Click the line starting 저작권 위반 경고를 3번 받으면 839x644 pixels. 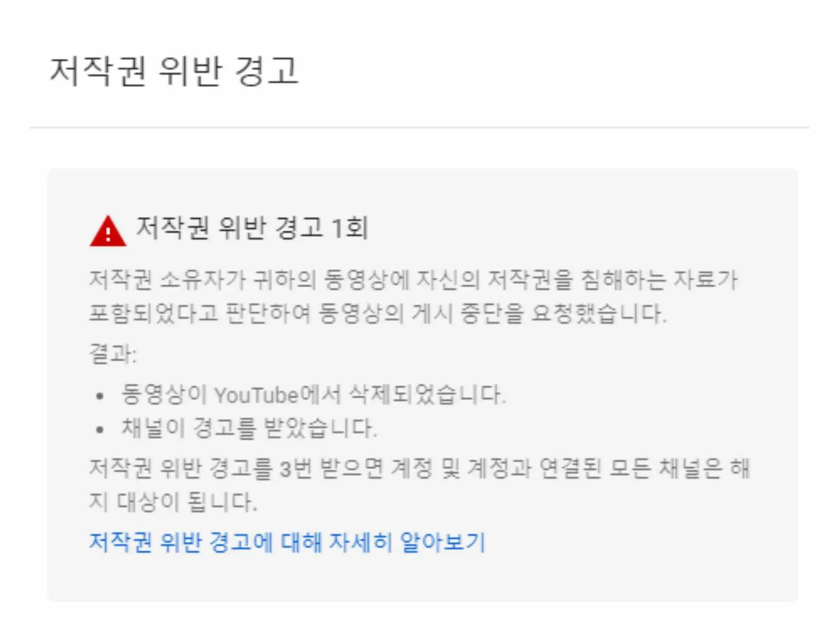point(419,468)
